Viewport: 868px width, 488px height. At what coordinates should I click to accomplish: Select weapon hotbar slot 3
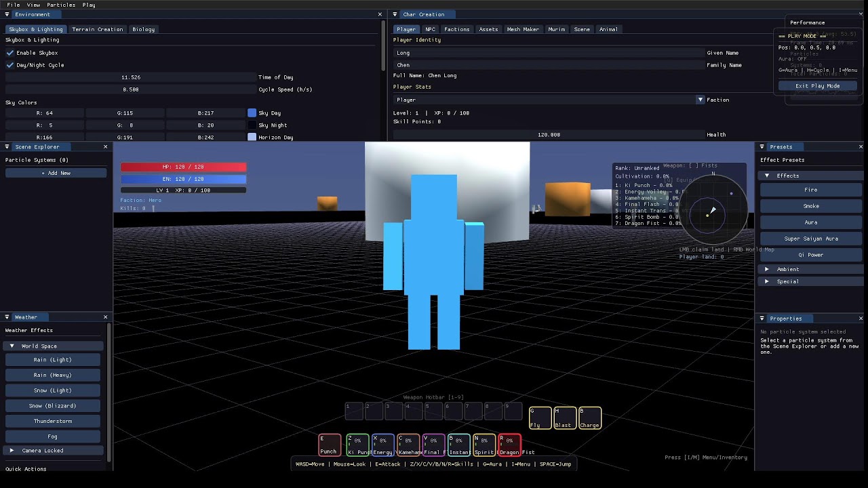pos(394,410)
